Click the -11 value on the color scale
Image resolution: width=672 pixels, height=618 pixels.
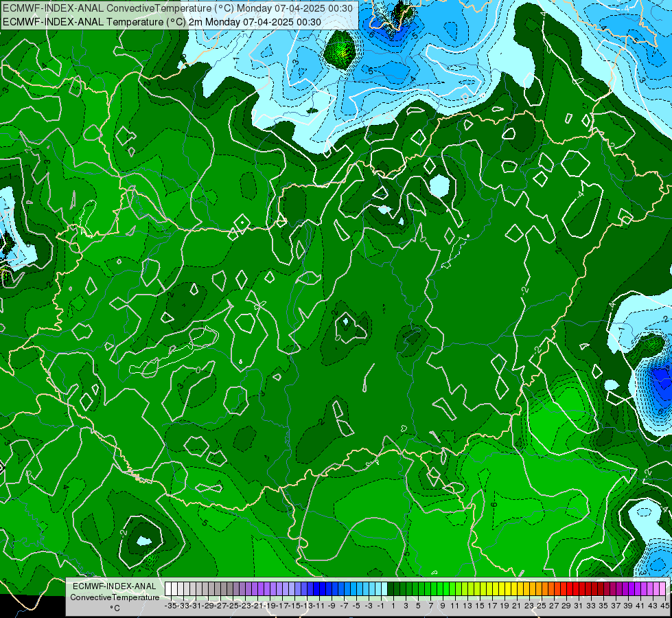pyautogui.click(x=319, y=606)
